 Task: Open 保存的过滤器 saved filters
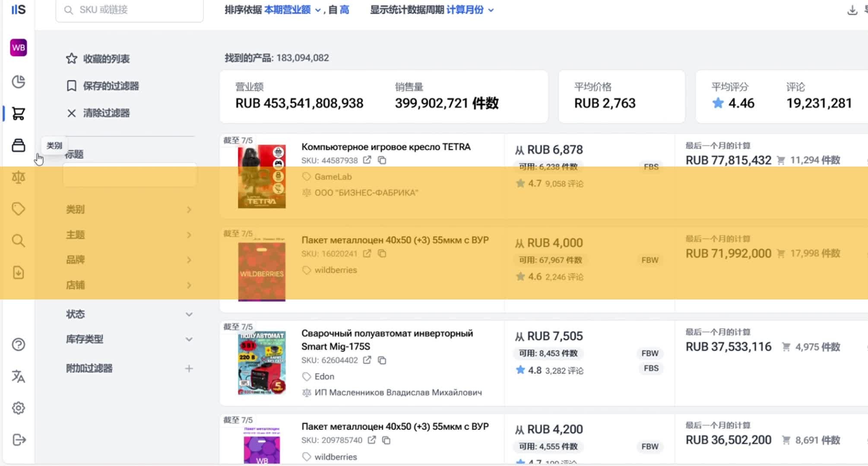[x=111, y=86]
